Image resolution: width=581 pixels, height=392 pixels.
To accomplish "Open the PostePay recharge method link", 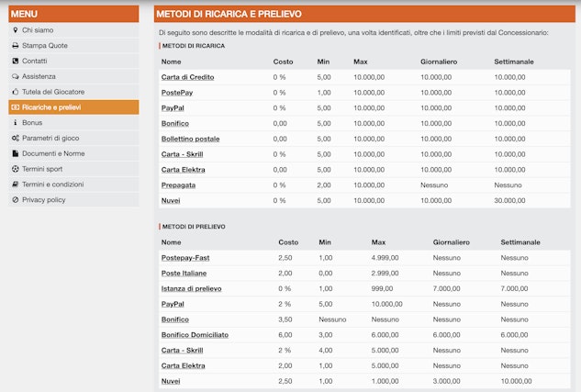I will click(177, 93).
